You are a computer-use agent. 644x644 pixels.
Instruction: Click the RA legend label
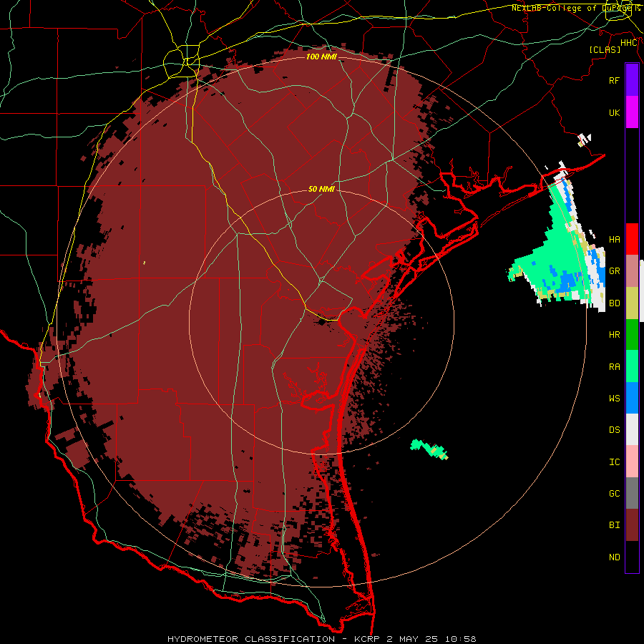(615, 367)
